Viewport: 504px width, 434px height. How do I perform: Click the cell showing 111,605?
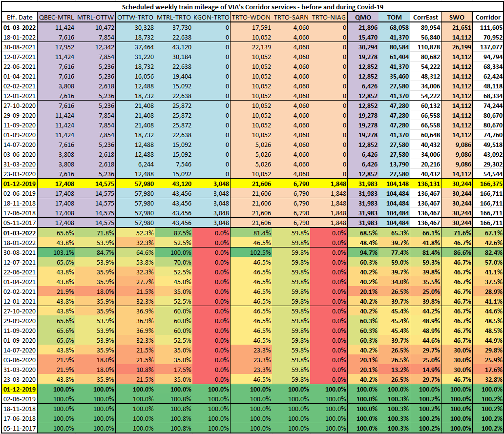click(488, 28)
